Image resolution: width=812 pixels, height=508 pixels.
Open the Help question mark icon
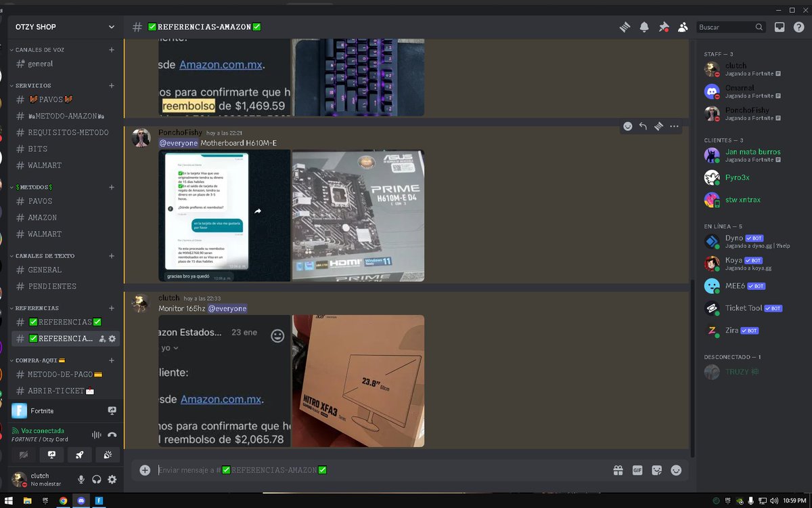coord(798,27)
